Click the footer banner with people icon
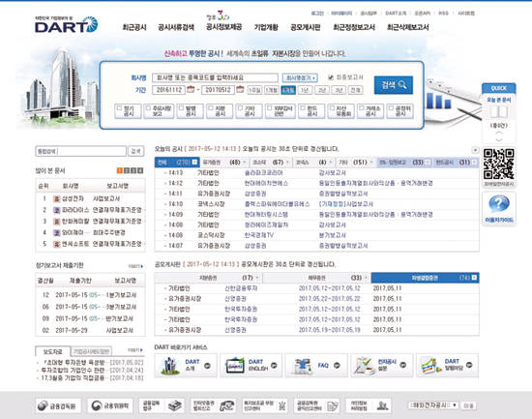This screenshot has width=532, height=419. (369, 405)
